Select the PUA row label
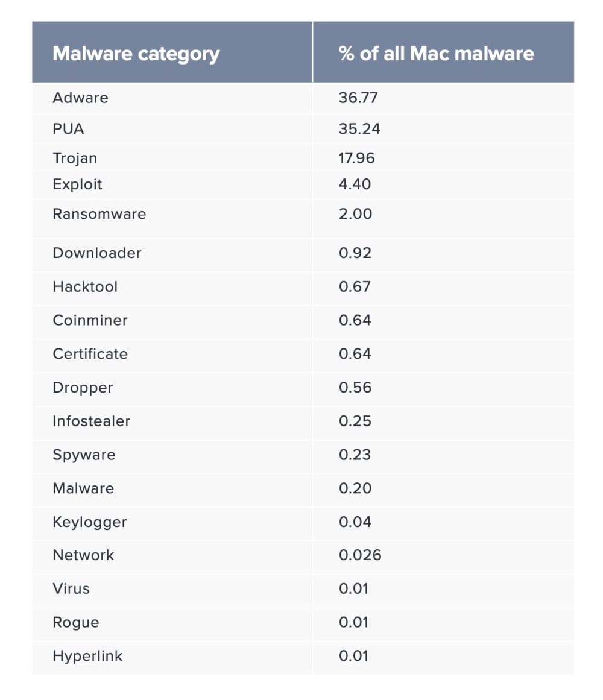 pyautogui.click(x=68, y=129)
